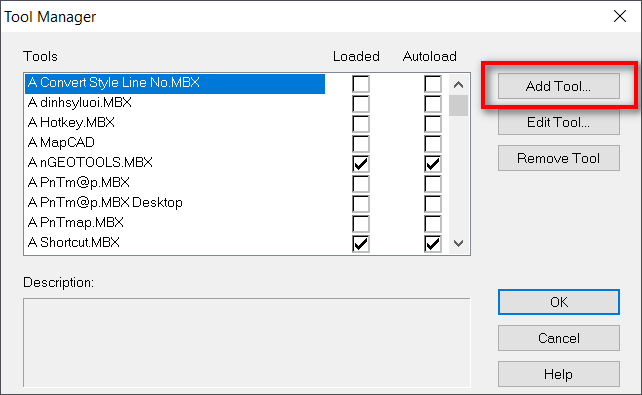Enable Loaded for A dinhsyluoi.MBX
The image size is (642, 395).
tap(361, 104)
